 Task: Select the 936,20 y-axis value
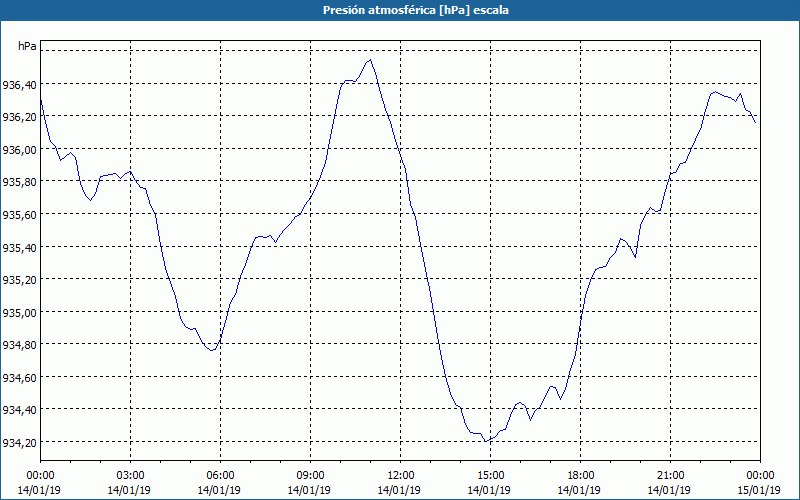[x=19, y=117]
